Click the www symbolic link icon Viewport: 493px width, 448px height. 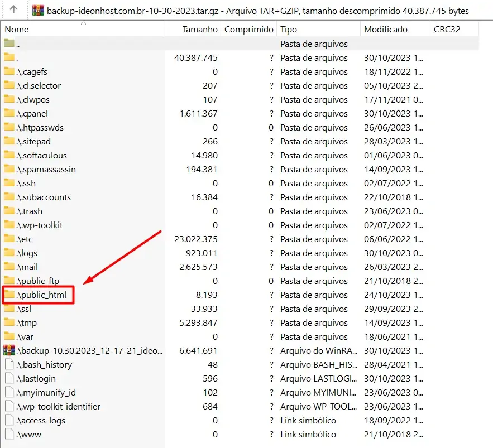pos(9,434)
